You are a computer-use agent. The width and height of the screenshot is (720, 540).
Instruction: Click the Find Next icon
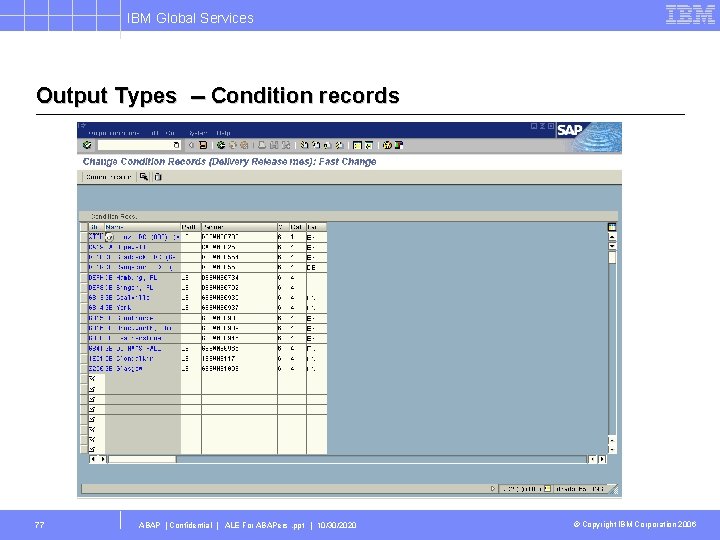tap(286, 145)
